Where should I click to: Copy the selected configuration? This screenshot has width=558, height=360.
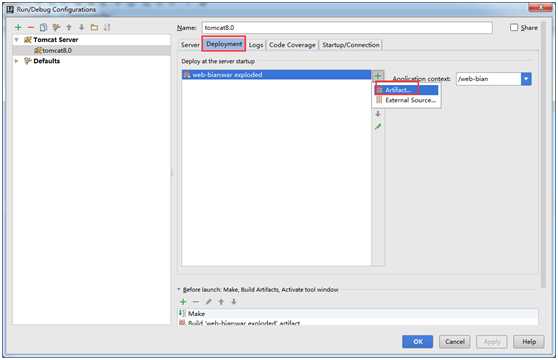[x=43, y=27]
